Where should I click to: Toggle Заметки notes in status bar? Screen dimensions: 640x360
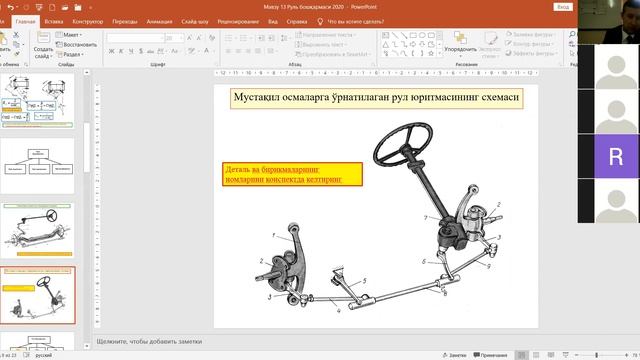click(x=454, y=355)
